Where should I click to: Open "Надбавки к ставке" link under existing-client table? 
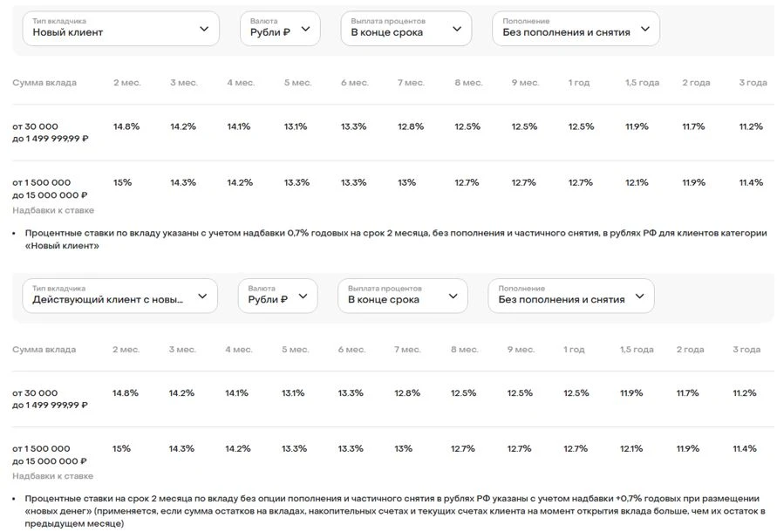pos(53,476)
